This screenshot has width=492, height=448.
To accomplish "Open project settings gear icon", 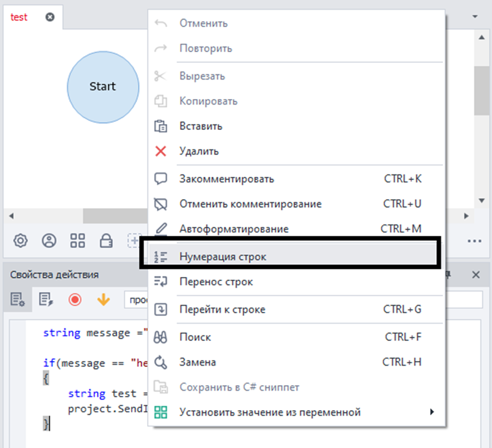I will 21,241.
